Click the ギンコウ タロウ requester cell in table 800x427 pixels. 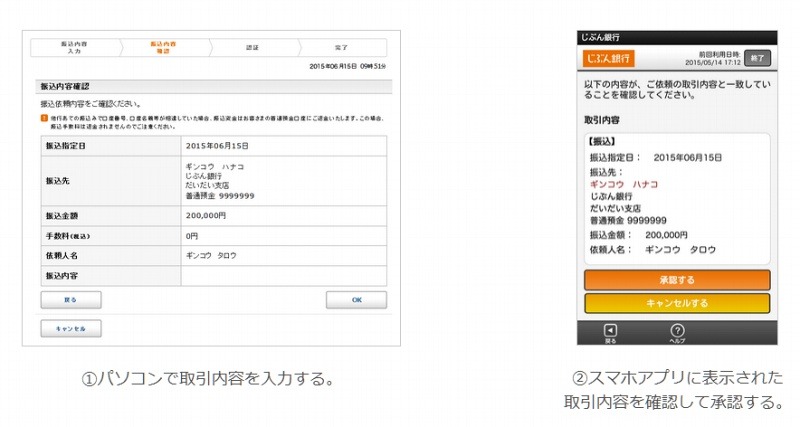pos(284,256)
